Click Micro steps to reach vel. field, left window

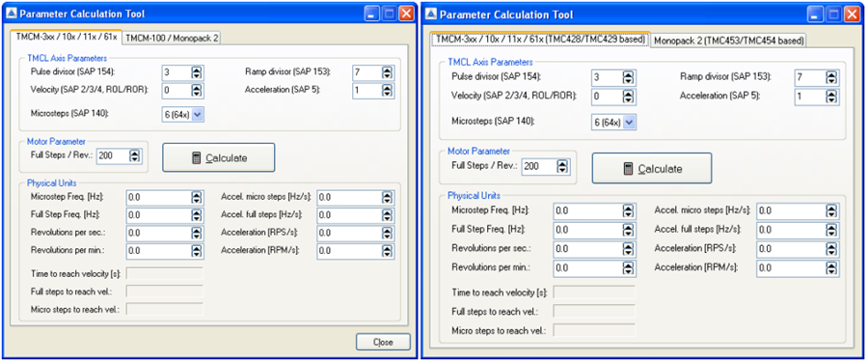click(165, 309)
